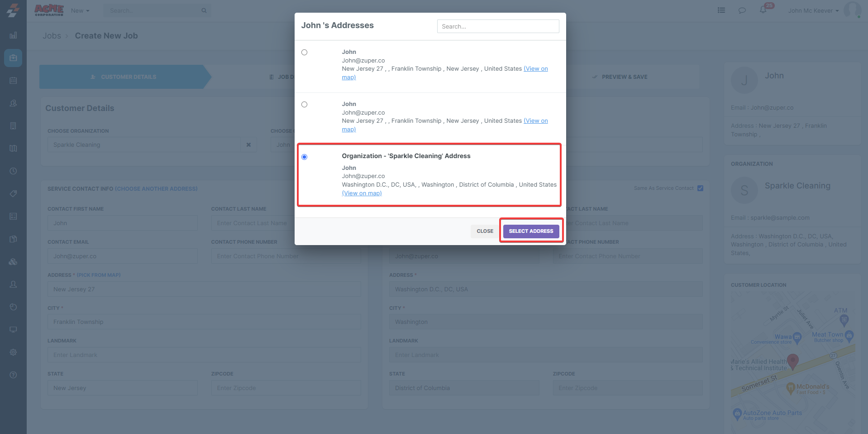
Task: Open the settings gear icon in sidebar
Action: (x=13, y=352)
